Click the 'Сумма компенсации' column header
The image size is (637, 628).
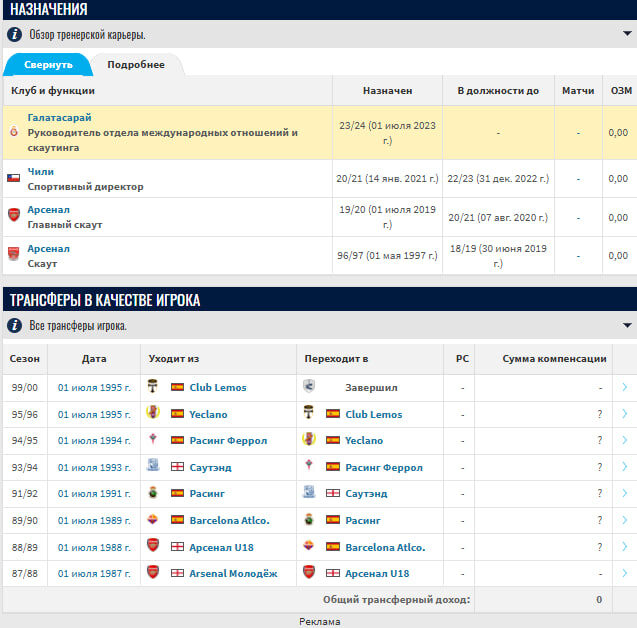pos(554,359)
